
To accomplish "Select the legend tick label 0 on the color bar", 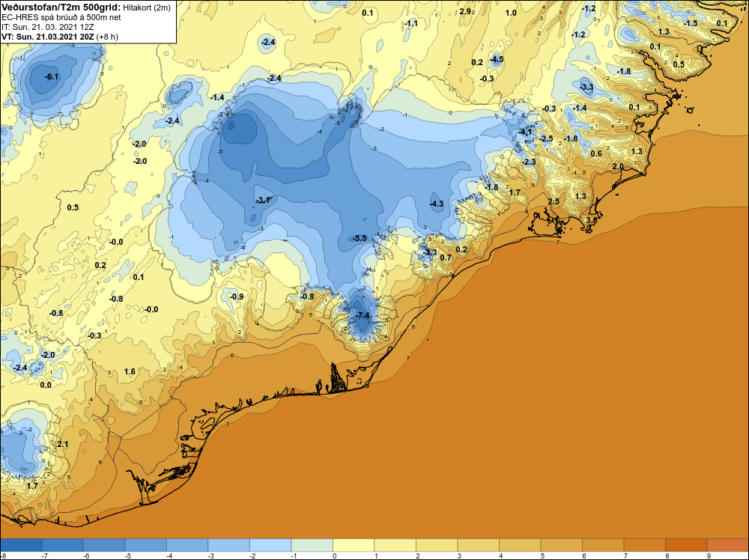I will [335, 556].
